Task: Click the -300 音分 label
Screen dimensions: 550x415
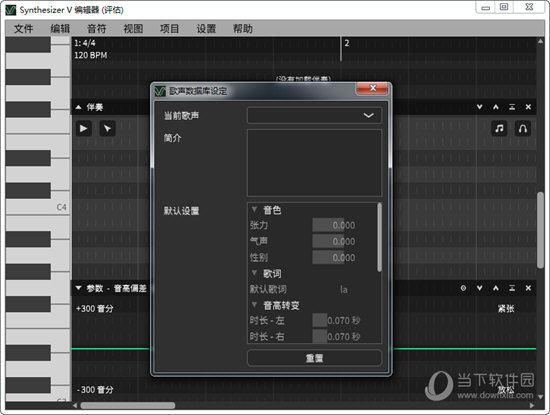Action: pos(95,390)
